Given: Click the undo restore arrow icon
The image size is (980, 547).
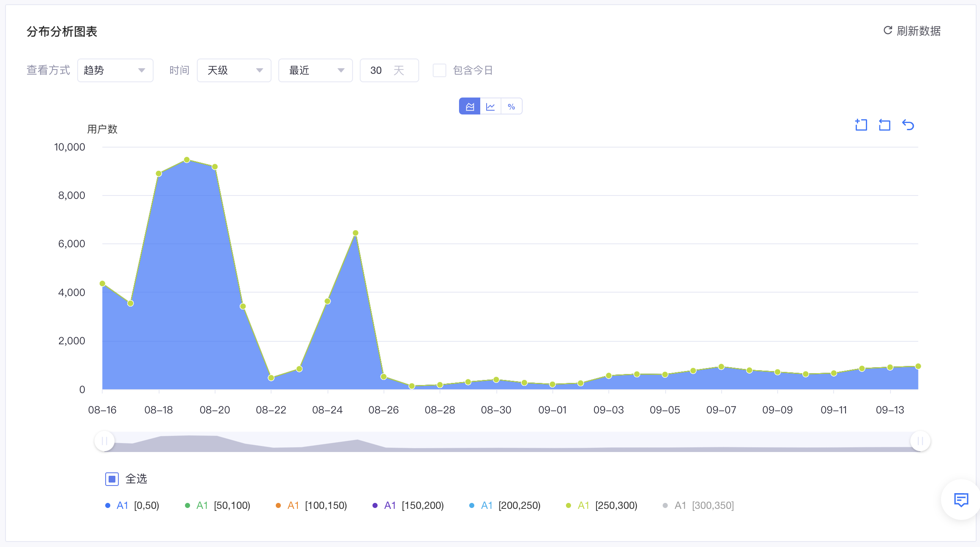Looking at the screenshot, I should (x=908, y=125).
